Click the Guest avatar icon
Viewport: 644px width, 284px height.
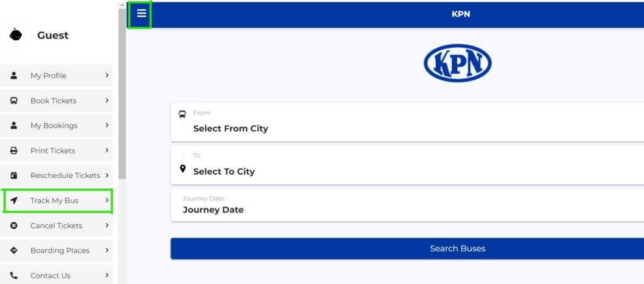(x=16, y=35)
